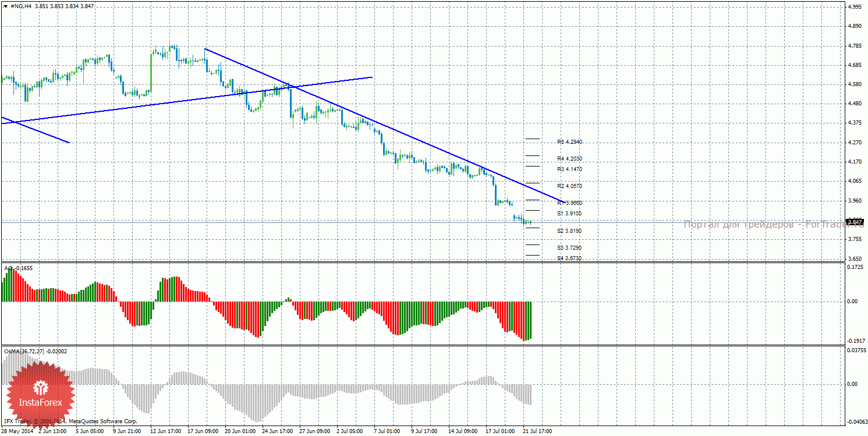Click the 28 May 2014 date label
Image resolution: width=868 pixels, height=436 pixels.
[x=17, y=431]
